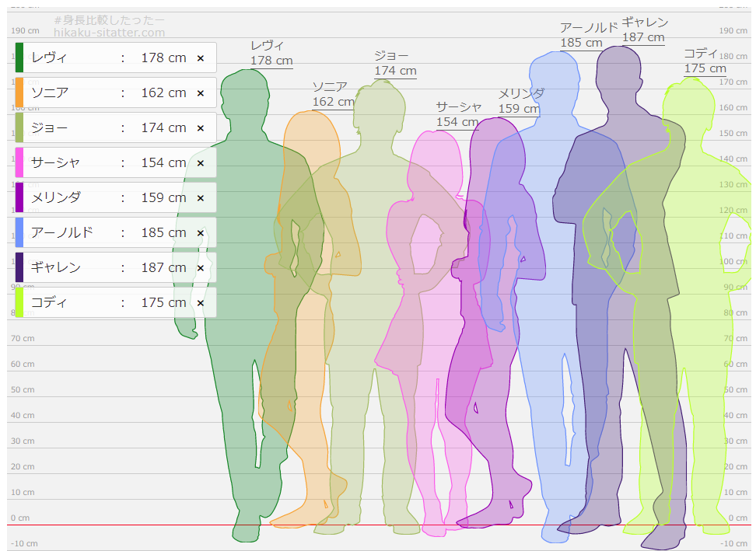Remove サーシャ with its × icon
Viewport: 756px width, 551px height.
[200, 163]
